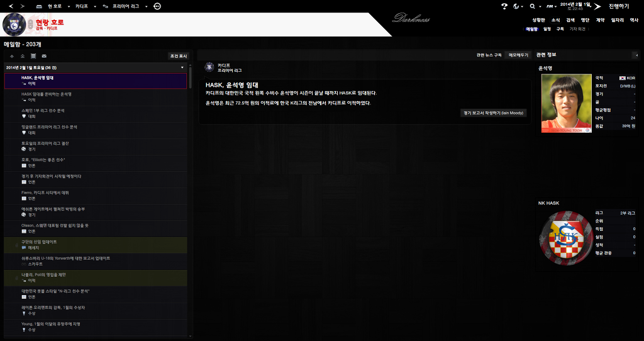Open 토요일의 프리미어 리그 결산 message
The image size is (644, 341).
[96, 147]
